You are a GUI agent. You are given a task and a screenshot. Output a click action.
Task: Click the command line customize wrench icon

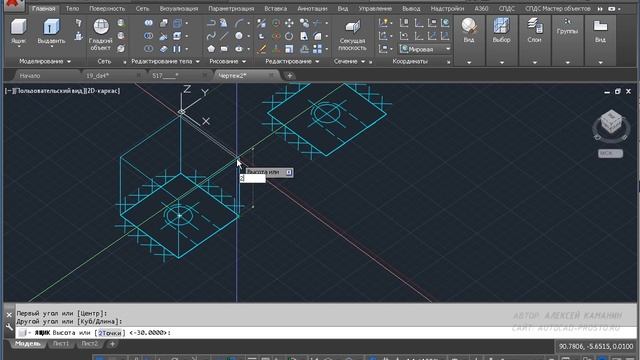9,327
